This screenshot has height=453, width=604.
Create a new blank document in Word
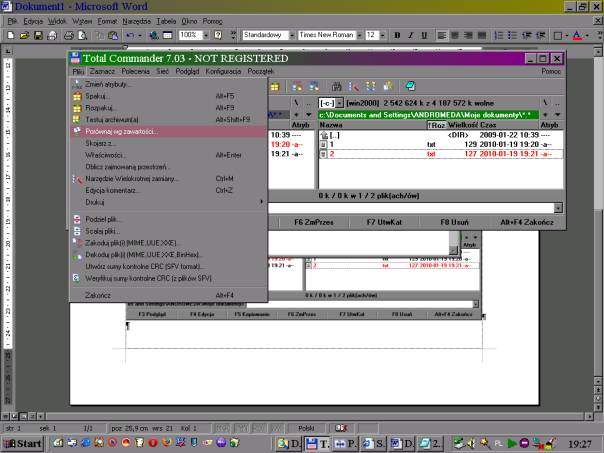point(11,35)
